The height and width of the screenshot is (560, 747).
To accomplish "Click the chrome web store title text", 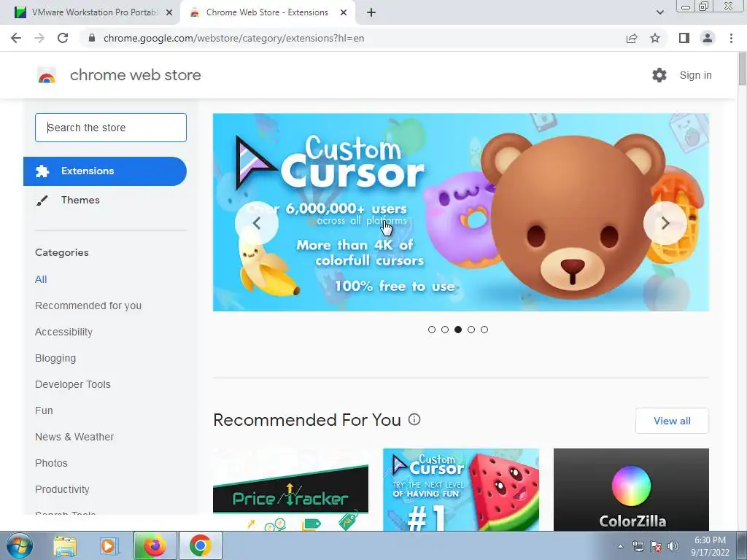I will pyautogui.click(x=135, y=75).
